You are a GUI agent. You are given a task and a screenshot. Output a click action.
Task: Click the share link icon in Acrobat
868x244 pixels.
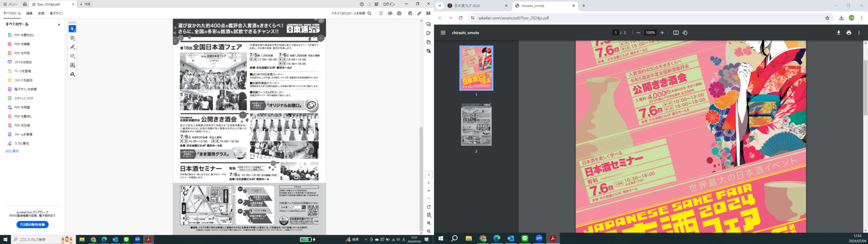(419, 14)
